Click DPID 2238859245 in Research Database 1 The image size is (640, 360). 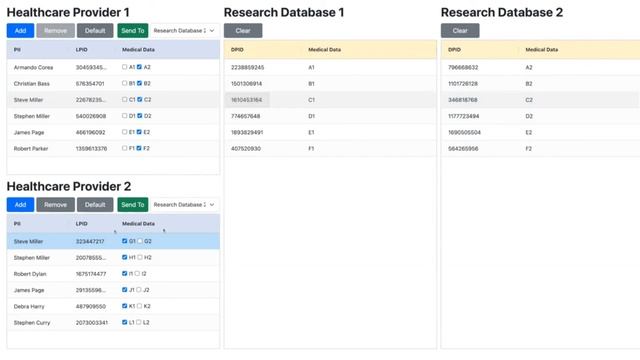pyautogui.click(x=247, y=67)
